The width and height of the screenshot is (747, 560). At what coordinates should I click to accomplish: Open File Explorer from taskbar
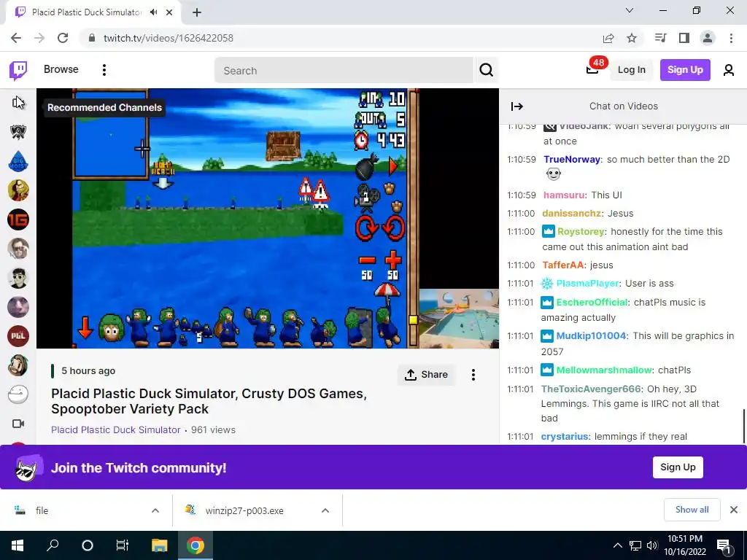pyautogui.click(x=160, y=545)
